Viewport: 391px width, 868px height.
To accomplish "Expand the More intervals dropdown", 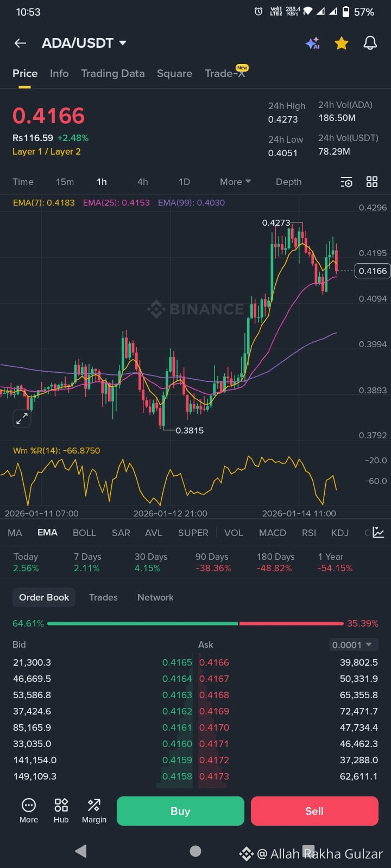I will (x=235, y=182).
